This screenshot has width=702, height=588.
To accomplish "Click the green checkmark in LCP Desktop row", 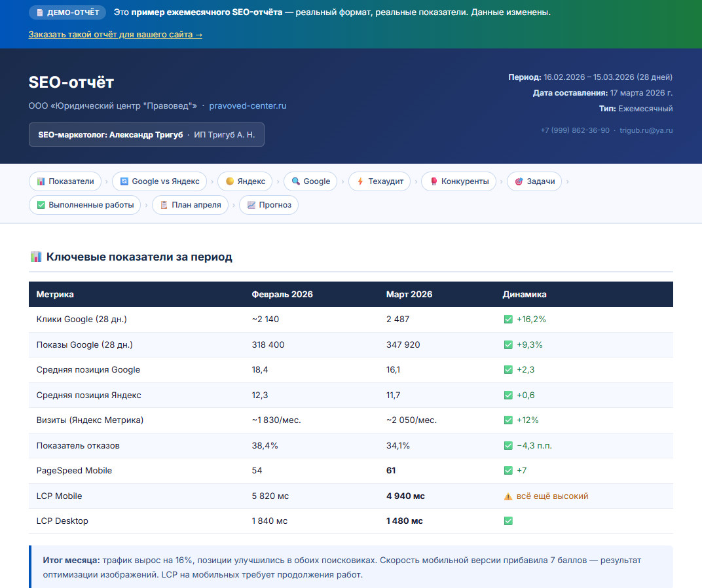I will tap(508, 521).
